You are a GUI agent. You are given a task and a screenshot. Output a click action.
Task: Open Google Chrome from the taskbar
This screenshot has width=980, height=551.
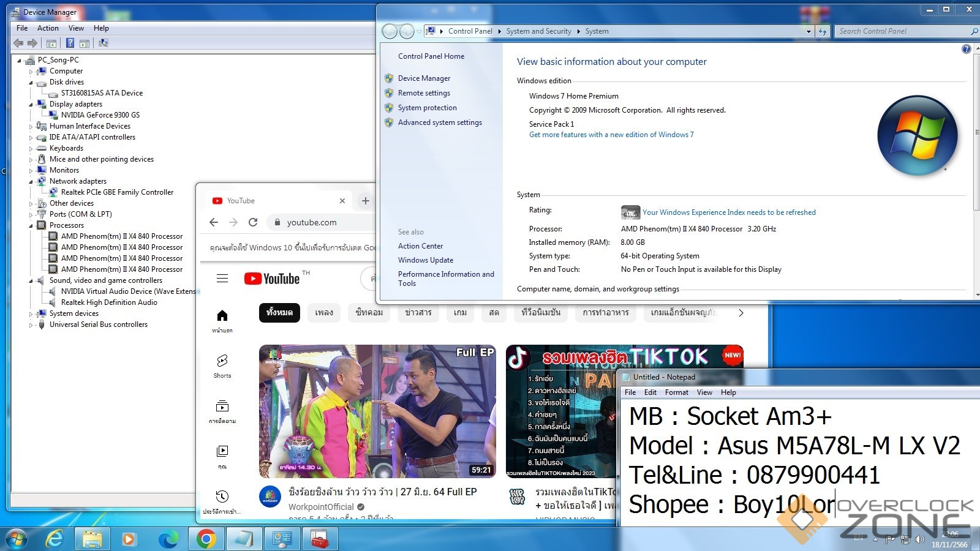click(206, 539)
